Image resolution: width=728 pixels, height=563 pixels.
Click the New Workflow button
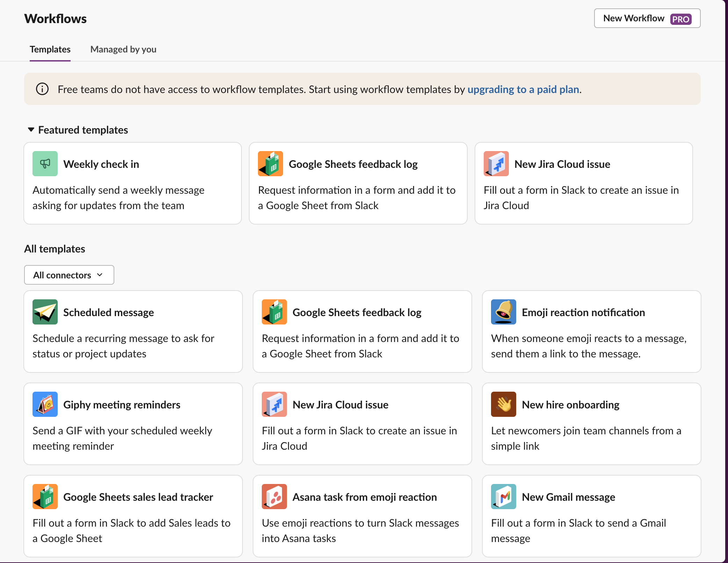point(647,18)
